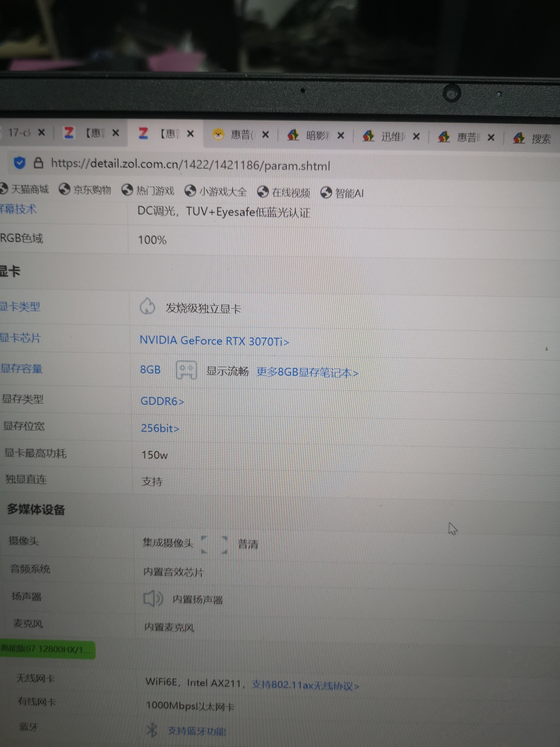Click the green 高能版 i7 12800HX label
This screenshot has width=560, height=747.
coord(47,650)
